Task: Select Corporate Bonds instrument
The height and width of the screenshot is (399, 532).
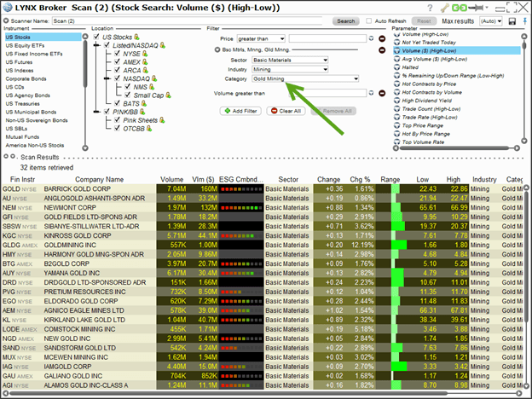Action: tap(26, 78)
